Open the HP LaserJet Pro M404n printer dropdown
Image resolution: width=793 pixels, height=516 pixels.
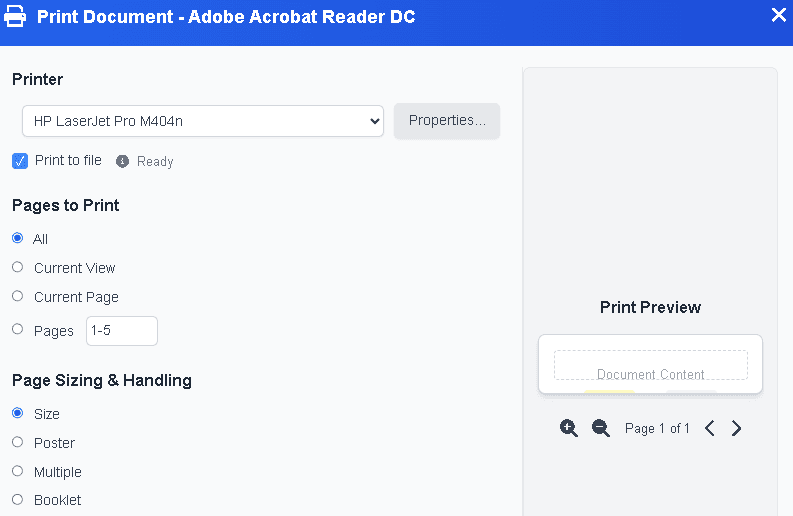[203, 121]
